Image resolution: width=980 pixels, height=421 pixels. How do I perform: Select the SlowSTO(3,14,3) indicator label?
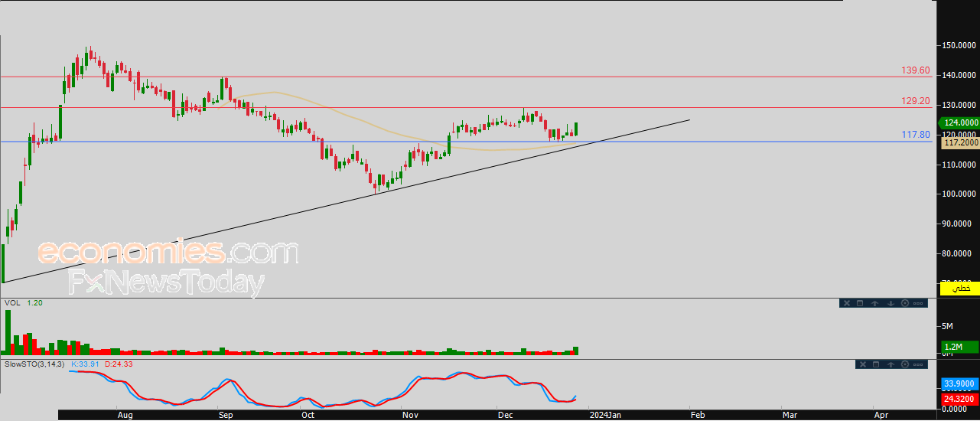[x=35, y=364]
